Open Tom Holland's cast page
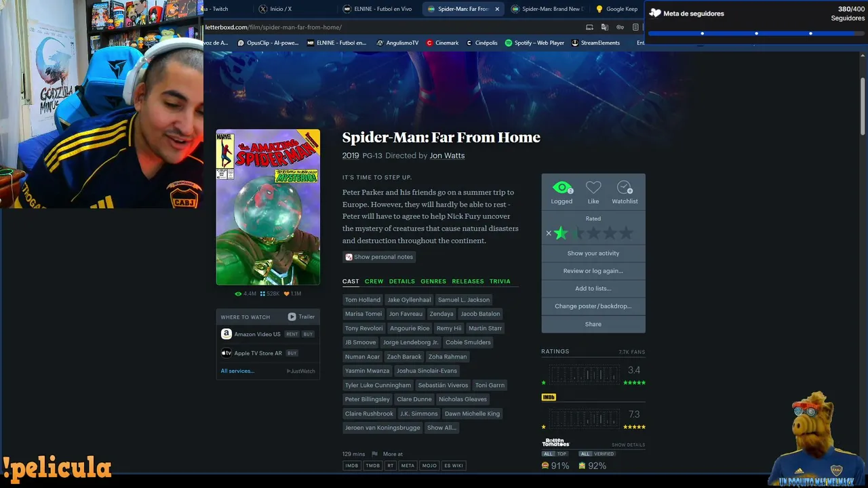Image resolution: width=868 pixels, height=488 pixels. pyautogui.click(x=363, y=300)
